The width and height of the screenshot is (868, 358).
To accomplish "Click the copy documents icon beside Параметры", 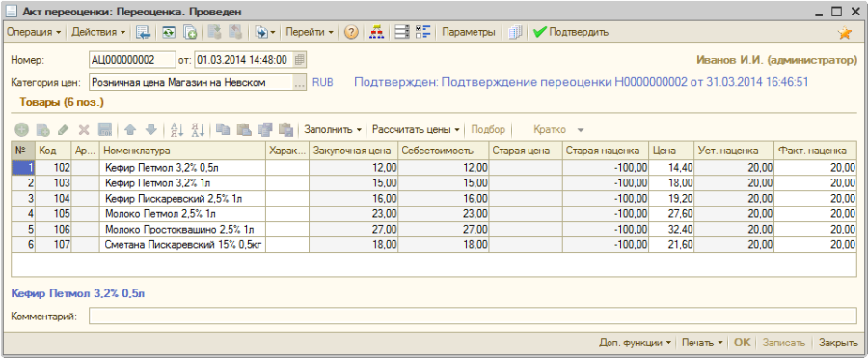I will click(x=515, y=32).
